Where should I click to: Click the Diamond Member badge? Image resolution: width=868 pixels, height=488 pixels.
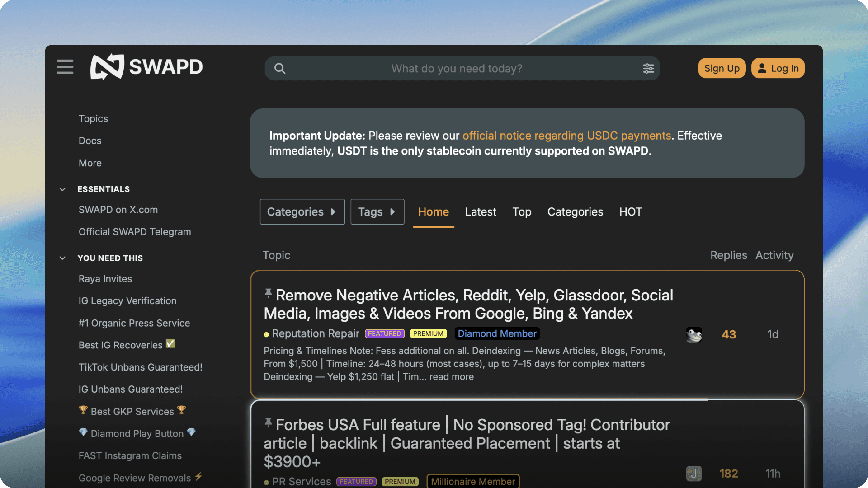point(497,333)
